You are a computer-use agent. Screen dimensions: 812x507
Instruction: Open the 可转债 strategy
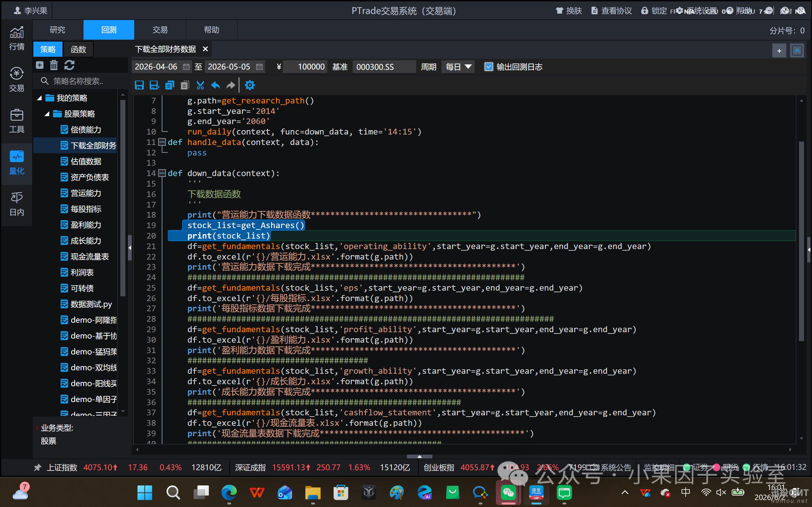[77, 288]
